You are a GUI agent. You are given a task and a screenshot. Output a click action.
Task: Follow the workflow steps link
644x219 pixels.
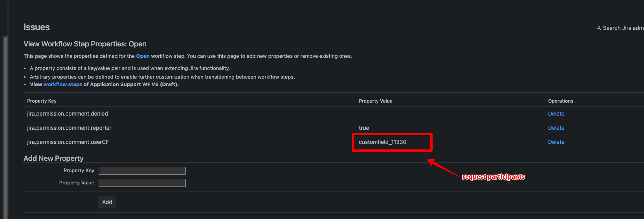point(63,85)
